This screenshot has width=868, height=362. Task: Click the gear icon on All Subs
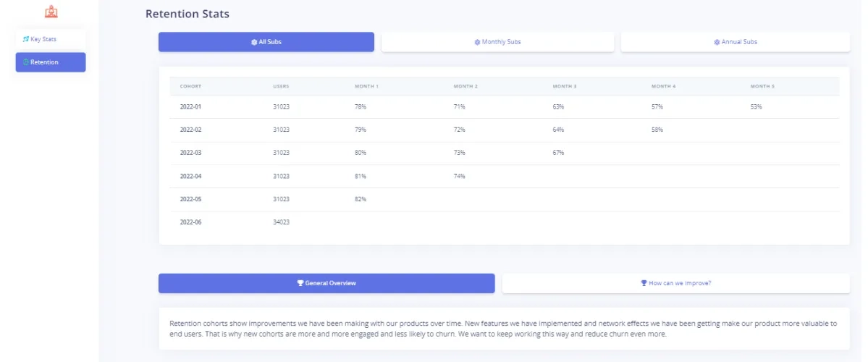[x=254, y=42]
